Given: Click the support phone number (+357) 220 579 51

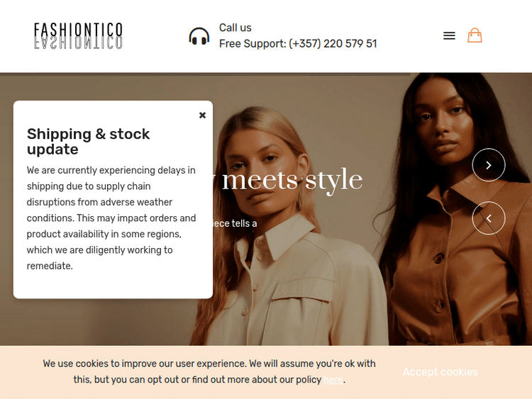Looking at the screenshot, I should [333, 44].
